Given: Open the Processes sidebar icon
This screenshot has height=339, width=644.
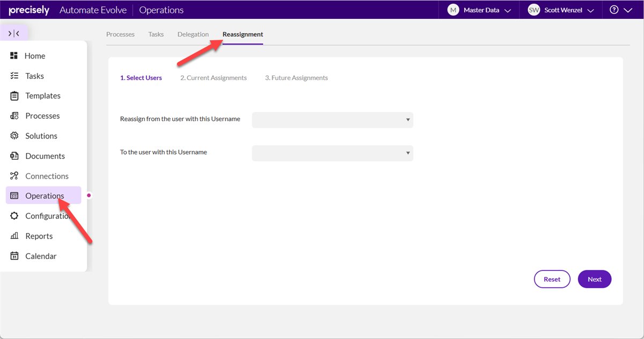Looking at the screenshot, I should tap(14, 116).
